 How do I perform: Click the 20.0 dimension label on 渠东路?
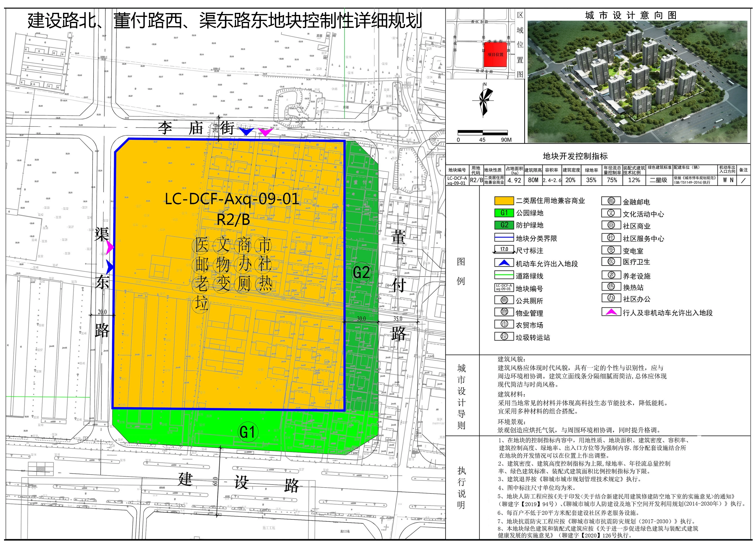pyautogui.click(x=102, y=312)
